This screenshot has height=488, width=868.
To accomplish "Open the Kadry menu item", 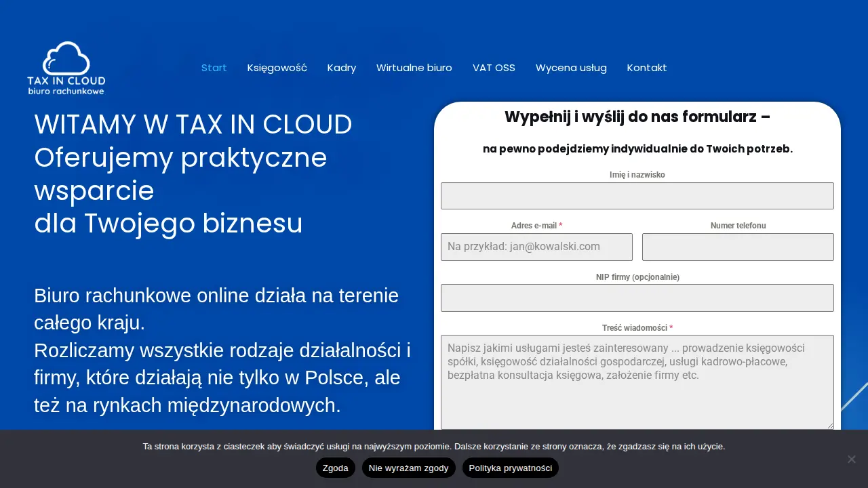I will click(x=342, y=68).
